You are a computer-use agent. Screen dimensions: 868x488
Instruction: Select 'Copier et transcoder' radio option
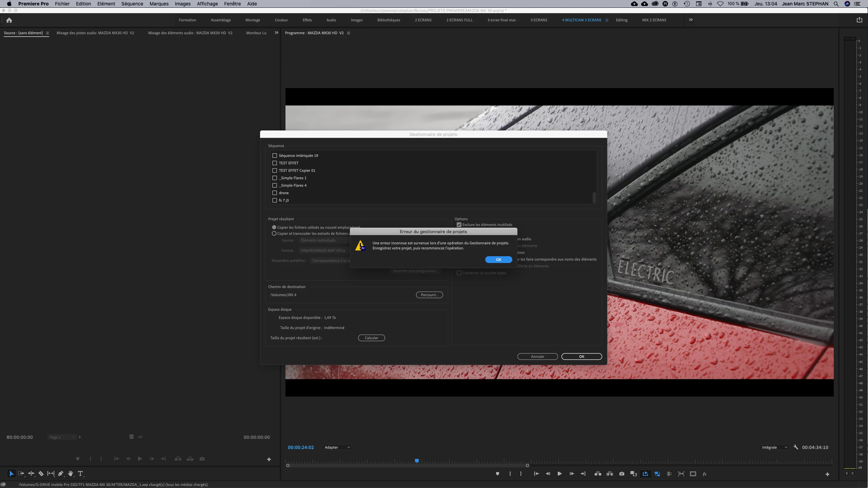point(274,233)
